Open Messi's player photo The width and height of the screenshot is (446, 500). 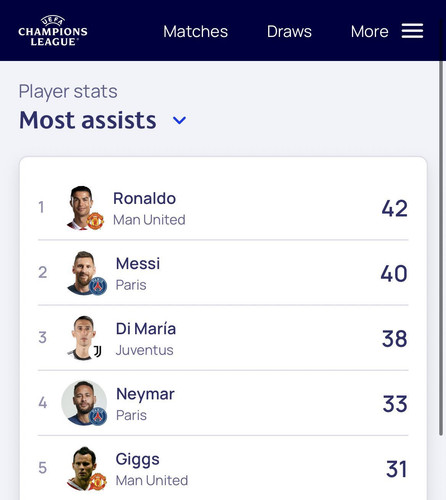point(83,273)
